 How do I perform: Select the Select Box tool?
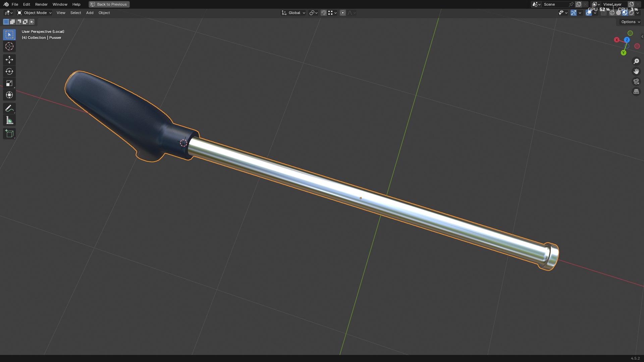pyautogui.click(x=9, y=35)
